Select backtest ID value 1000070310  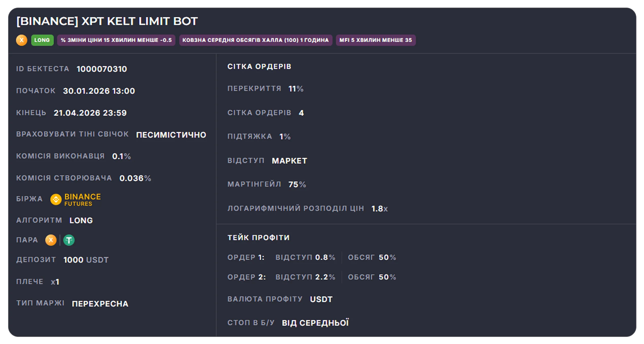point(102,69)
